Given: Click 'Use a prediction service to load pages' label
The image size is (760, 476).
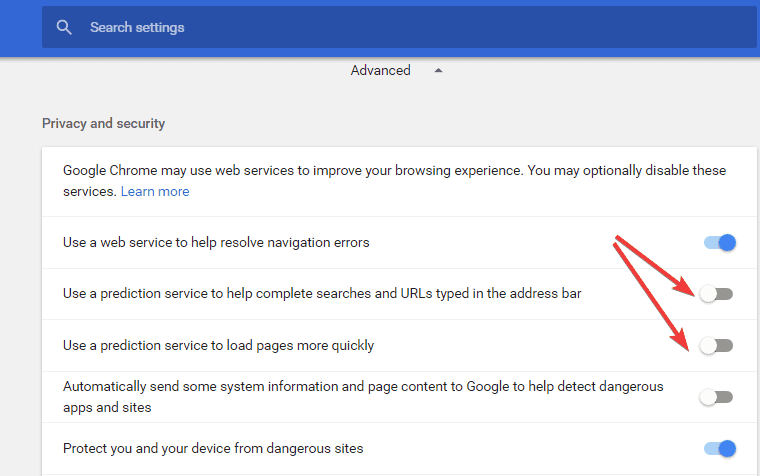Looking at the screenshot, I should pyautogui.click(x=219, y=346).
